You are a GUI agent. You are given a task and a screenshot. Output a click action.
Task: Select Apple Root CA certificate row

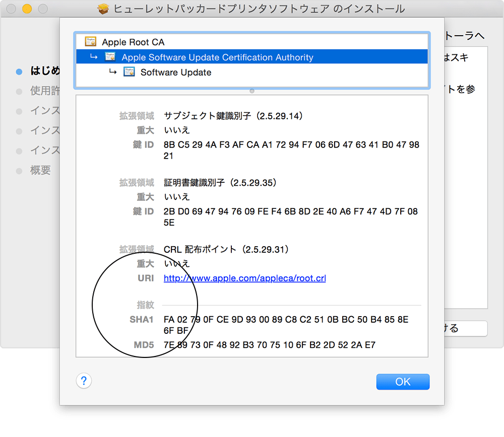tap(252, 42)
